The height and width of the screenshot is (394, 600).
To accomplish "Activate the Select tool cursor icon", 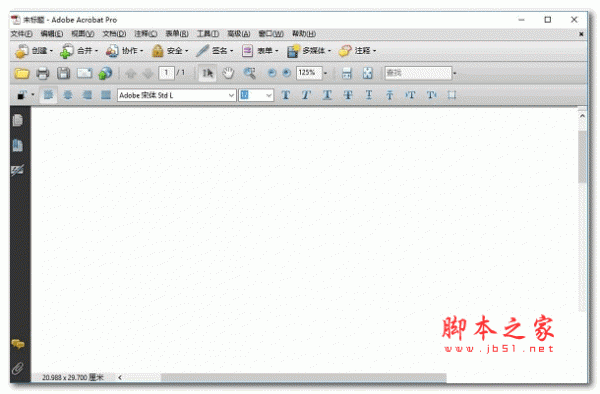I will [207, 73].
